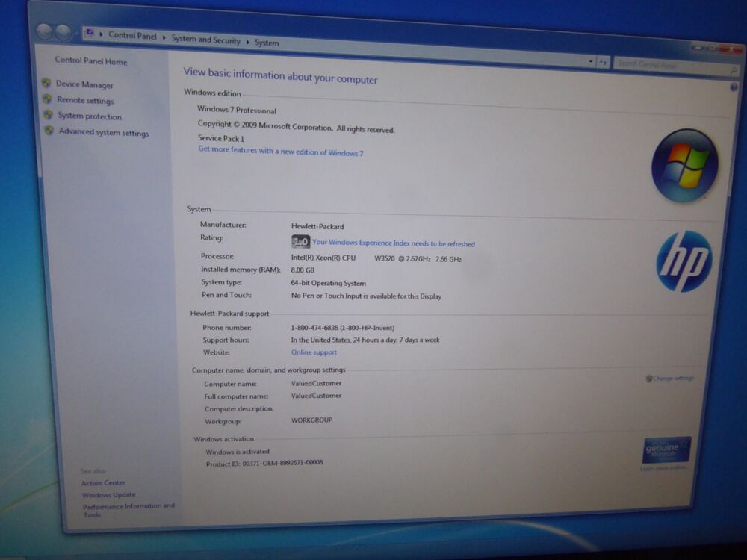747x560 pixels.
Task: Expand arrow after System and Security breadcrumb
Action: tap(248, 42)
